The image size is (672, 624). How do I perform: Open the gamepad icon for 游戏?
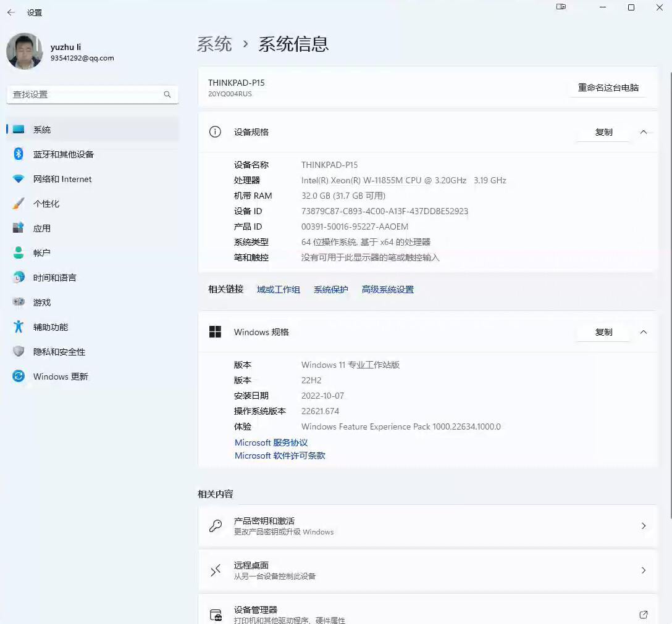(x=19, y=302)
